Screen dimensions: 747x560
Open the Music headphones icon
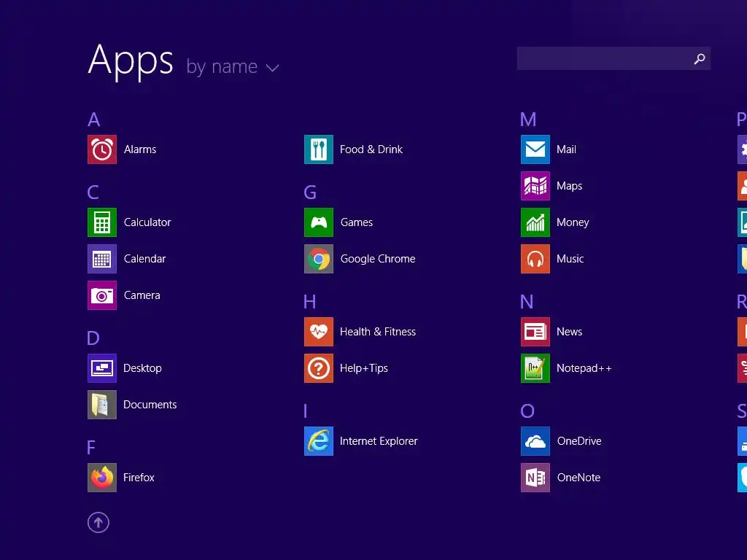pos(535,259)
